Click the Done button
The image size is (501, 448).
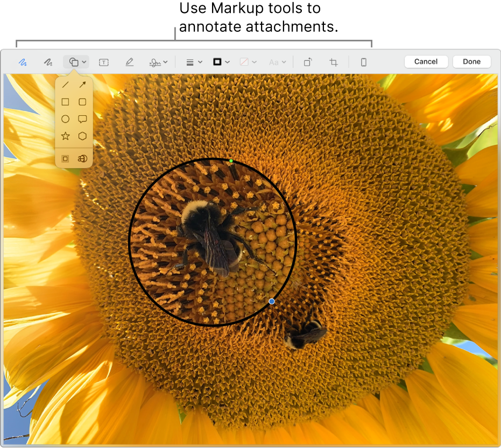point(471,61)
